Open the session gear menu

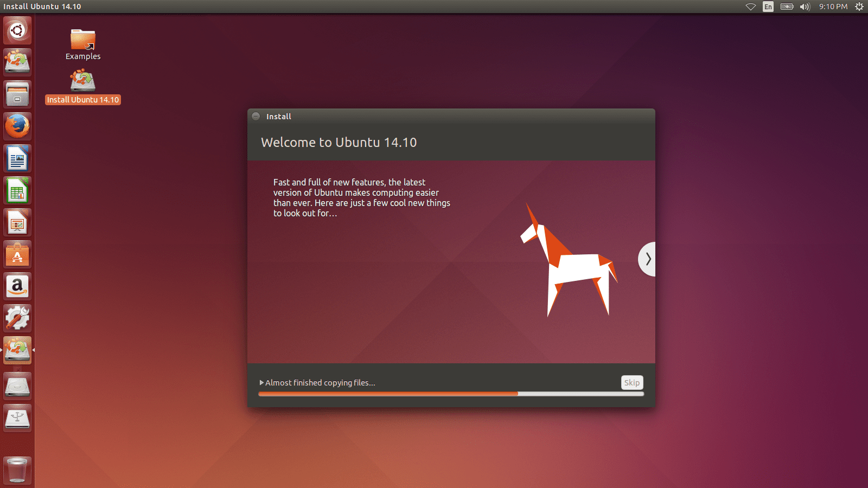pos(859,7)
